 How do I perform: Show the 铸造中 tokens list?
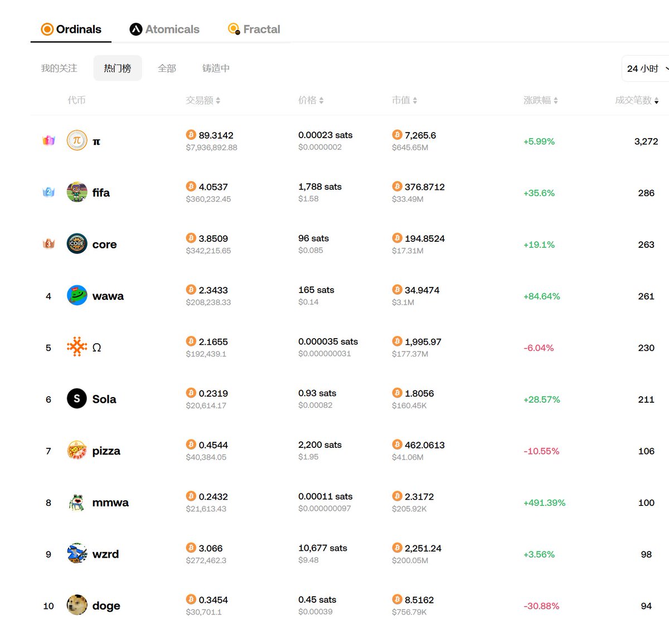click(x=216, y=69)
